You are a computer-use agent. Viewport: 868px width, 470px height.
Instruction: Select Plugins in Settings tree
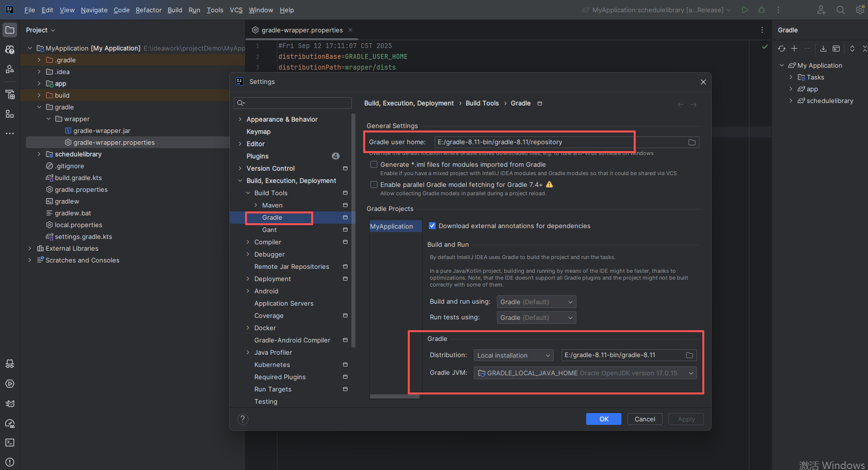point(257,156)
